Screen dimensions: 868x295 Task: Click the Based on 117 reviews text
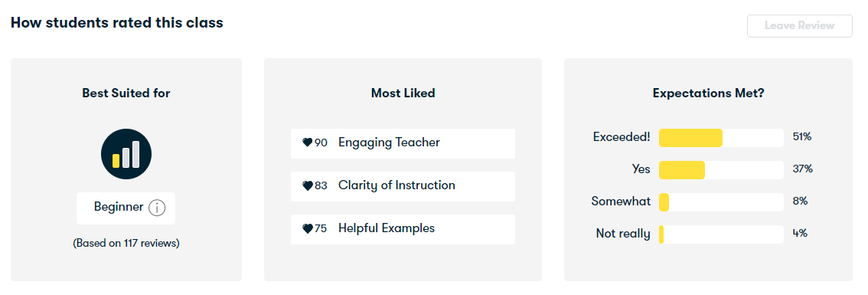pos(126,243)
